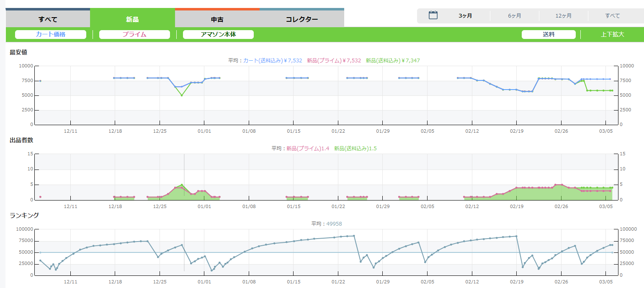The height and width of the screenshot is (288, 644).
Task: Show the すべて period next to 12ヶ月
Action: click(612, 16)
